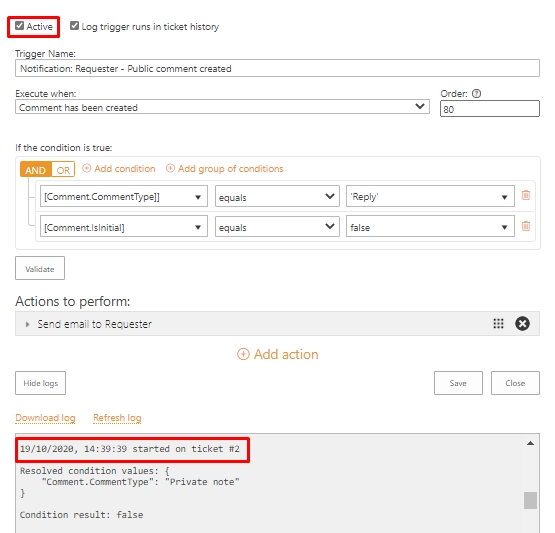Viewport: 555px width, 533px height.
Task: Select the AND logic option
Action: (x=36, y=170)
